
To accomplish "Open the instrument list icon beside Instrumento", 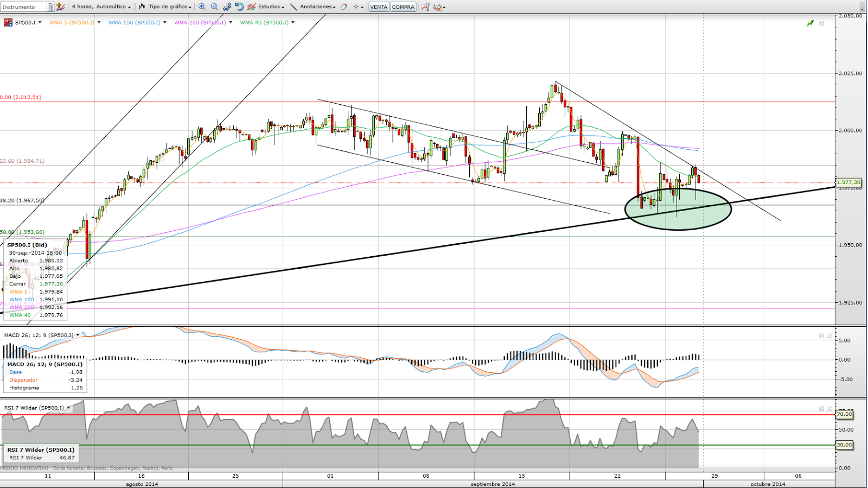I will (50, 7).
